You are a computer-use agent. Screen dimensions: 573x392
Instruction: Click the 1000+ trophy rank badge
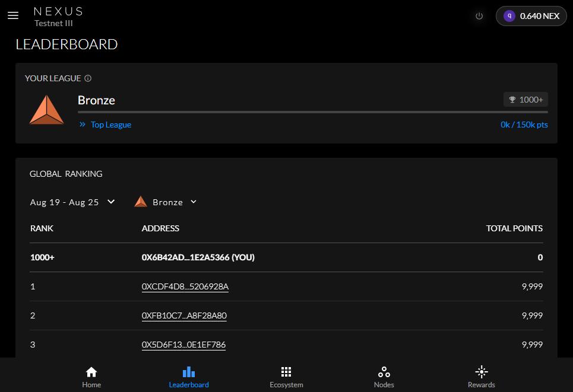click(x=525, y=100)
